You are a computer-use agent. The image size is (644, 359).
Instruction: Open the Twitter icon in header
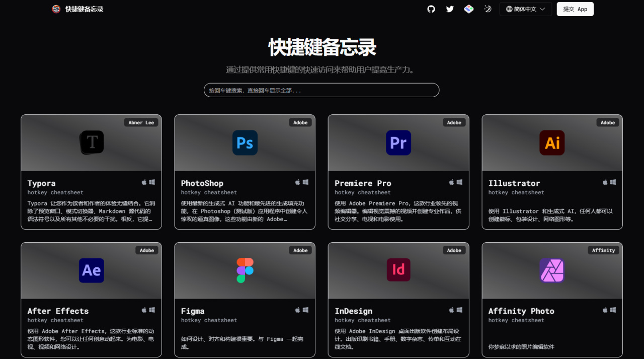coord(450,9)
